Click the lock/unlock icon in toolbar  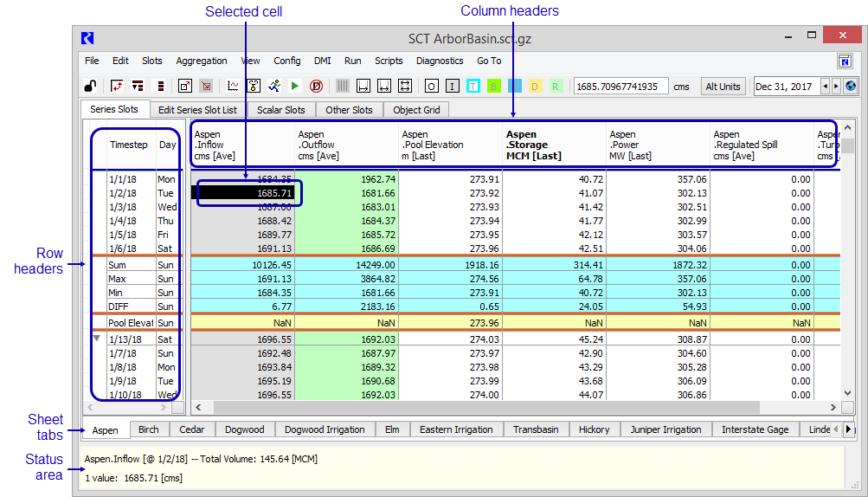click(89, 86)
